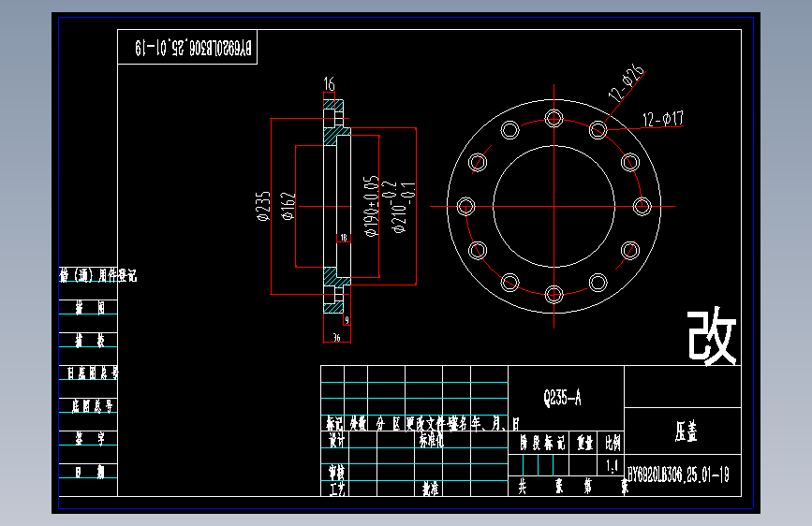The width and height of the screenshot is (812, 526).
Task: Click the 重量 header cell
Action: point(584,443)
